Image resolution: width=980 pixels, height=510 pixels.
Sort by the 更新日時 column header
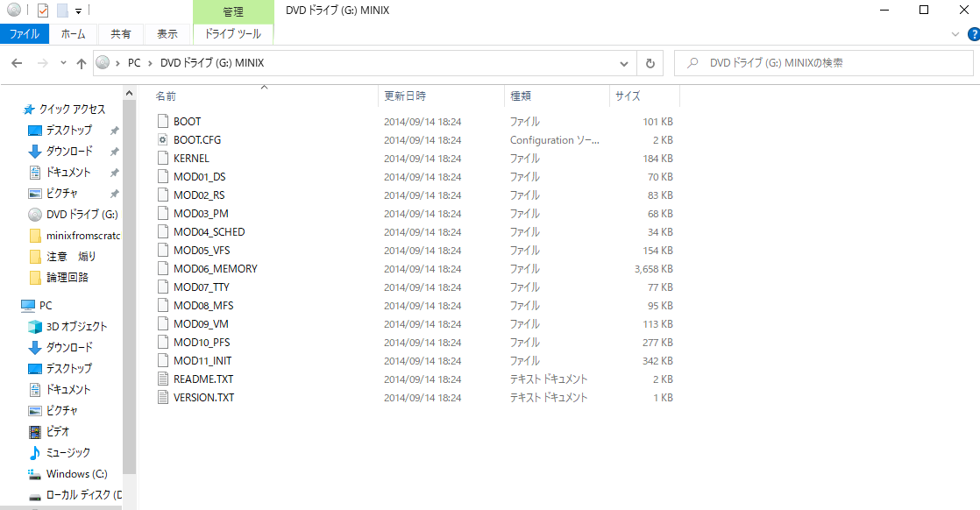(x=405, y=96)
